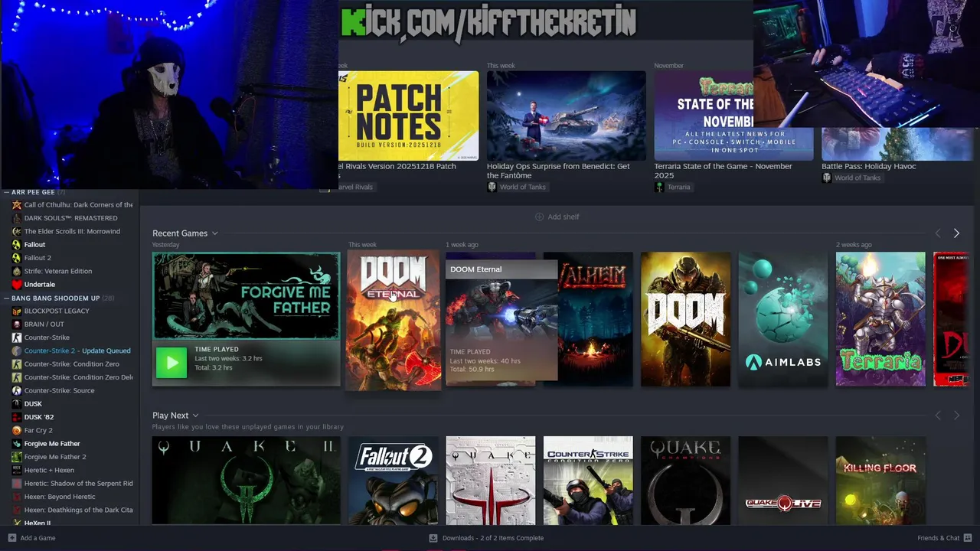Launch Forgive Me Father with green play button
This screenshot has height=551, width=980.
[171, 363]
